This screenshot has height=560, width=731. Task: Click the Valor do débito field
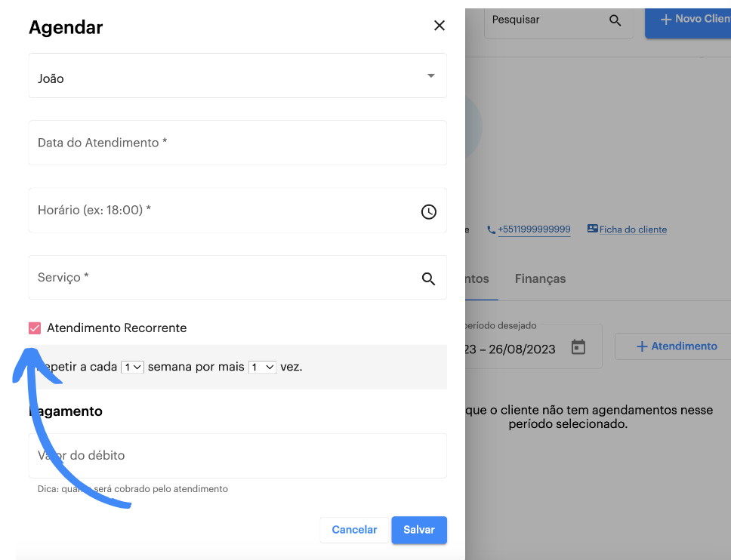(237, 455)
